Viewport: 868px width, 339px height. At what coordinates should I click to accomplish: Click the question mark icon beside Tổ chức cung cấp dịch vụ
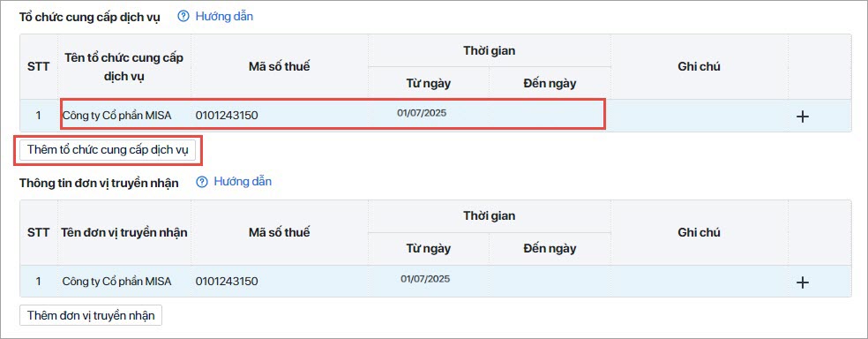tap(183, 17)
